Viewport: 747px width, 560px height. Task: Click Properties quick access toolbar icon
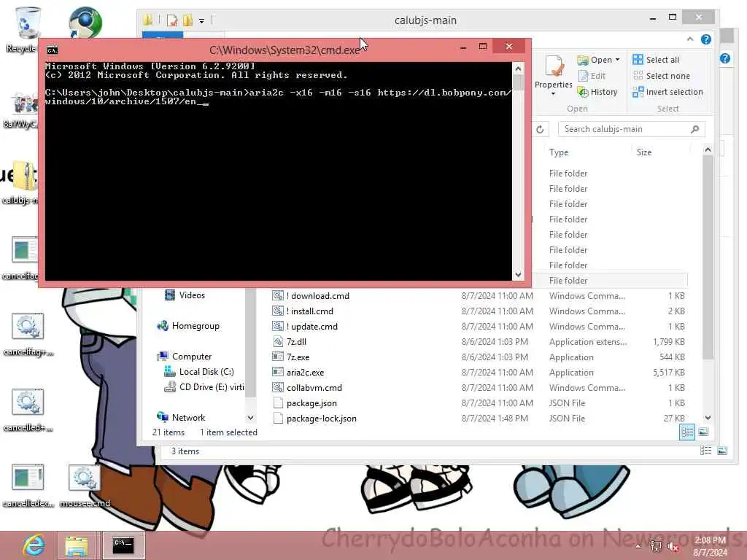(x=172, y=20)
